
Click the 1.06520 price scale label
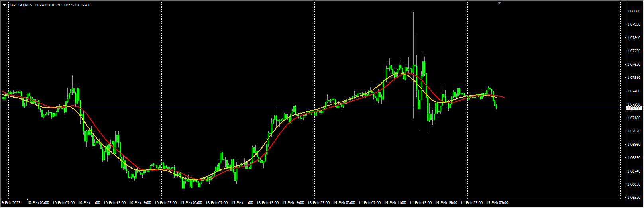click(634, 198)
